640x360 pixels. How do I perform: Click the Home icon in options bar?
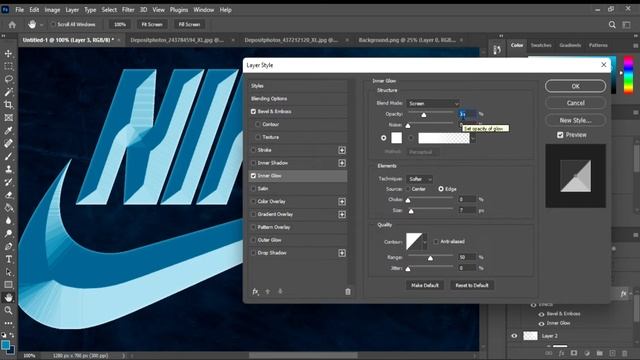click(12, 25)
